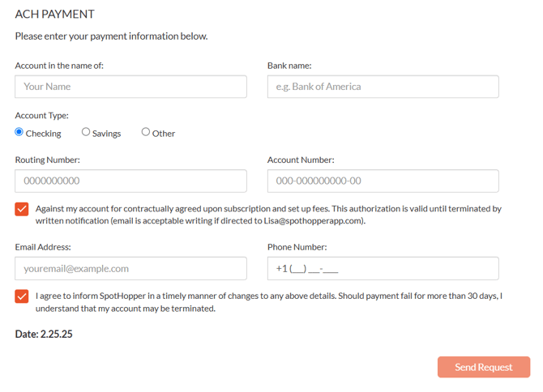This screenshot has height=392, width=543.
Task: Uncheck the subscription fees authorization checkbox
Action: pyautogui.click(x=22, y=209)
